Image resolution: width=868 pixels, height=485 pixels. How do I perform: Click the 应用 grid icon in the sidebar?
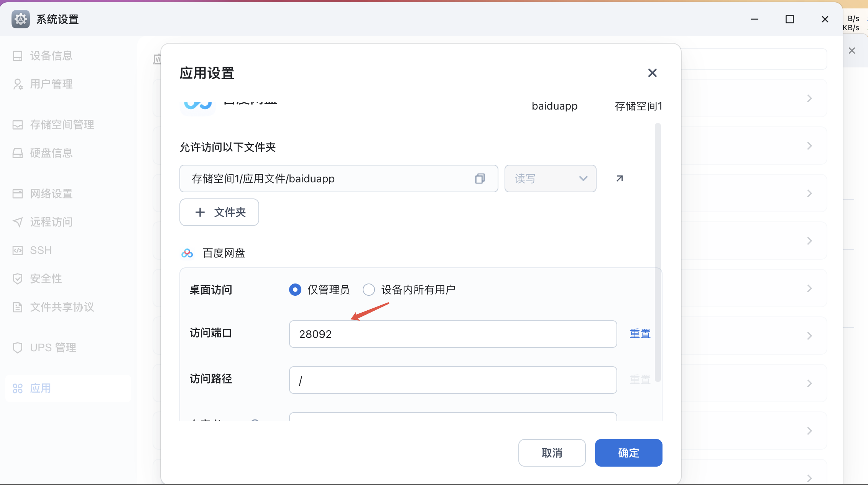click(18, 388)
